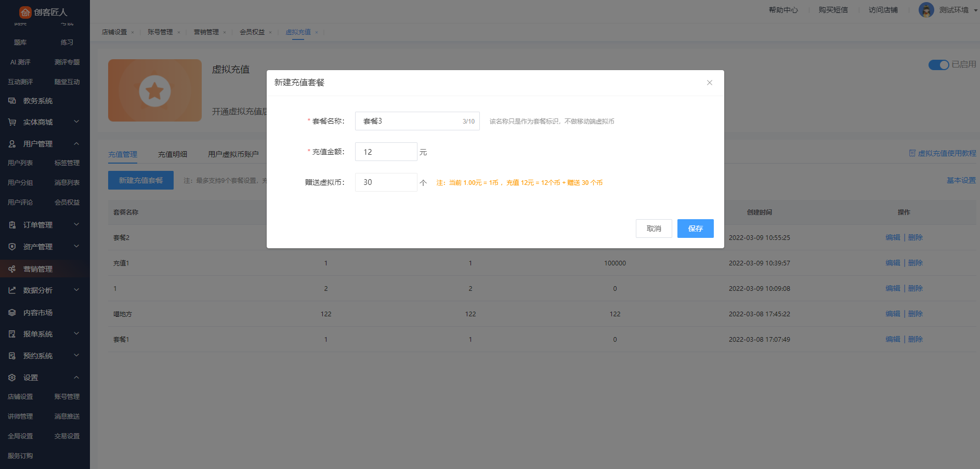Image resolution: width=980 pixels, height=469 pixels.
Task: Click the 数据分析 chart icon
Action: [12, 290]
